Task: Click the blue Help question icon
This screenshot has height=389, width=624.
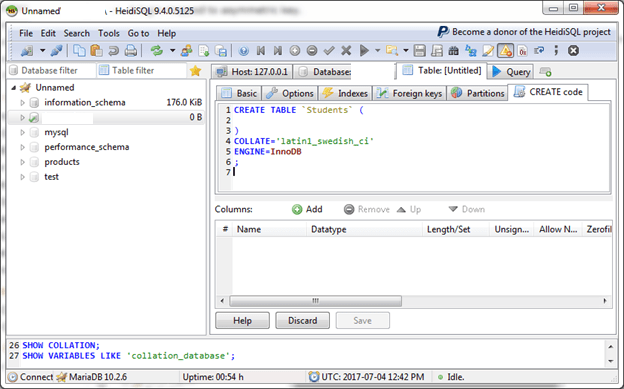Action: pyautogui.click(x=244, y=51)
